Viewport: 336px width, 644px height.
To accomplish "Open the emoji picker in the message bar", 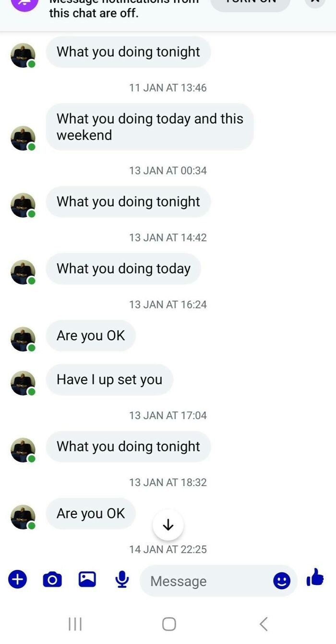I will click(x=283, y=581).
